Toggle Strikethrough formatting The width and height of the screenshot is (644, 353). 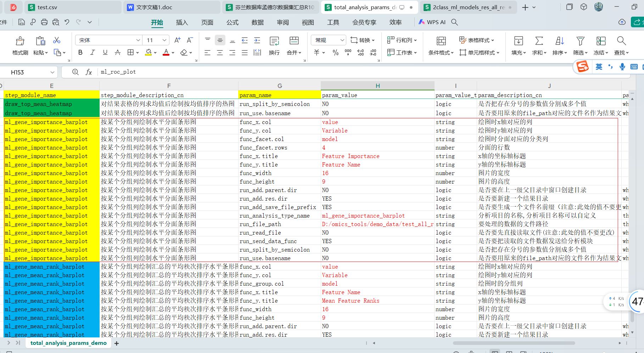[x=118, y=52]
